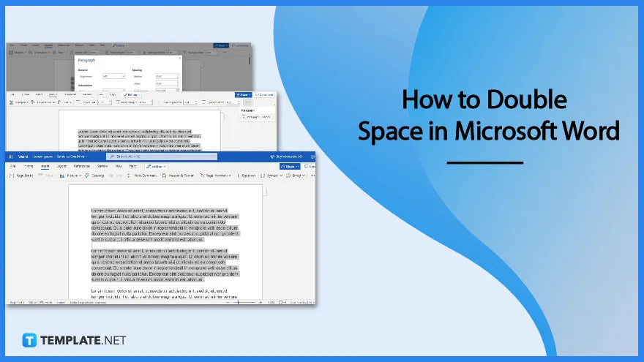
Task: Click zoom out minus in front window status bar
Action: click(x=228, y=303)
